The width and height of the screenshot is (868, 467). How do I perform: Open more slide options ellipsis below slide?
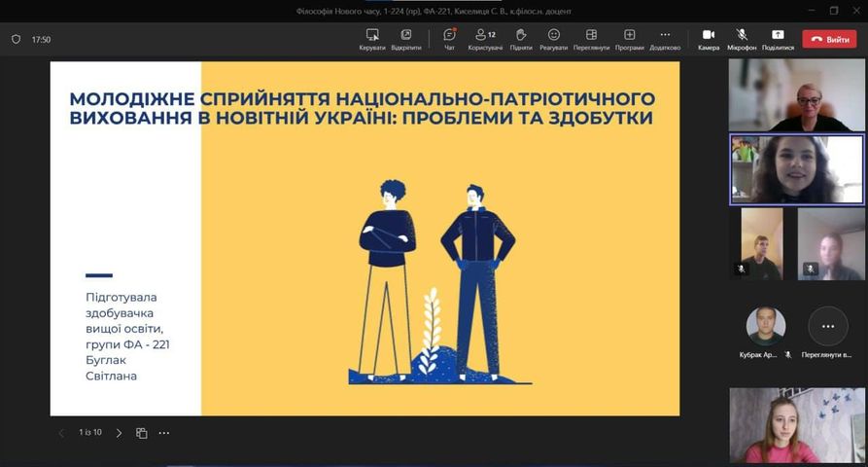point(163,433)
